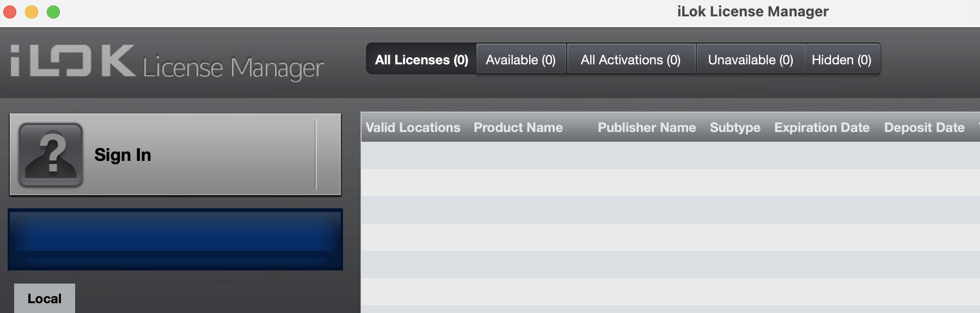
Task: Close the iLok License Manager window
Action: pos(10,11)
